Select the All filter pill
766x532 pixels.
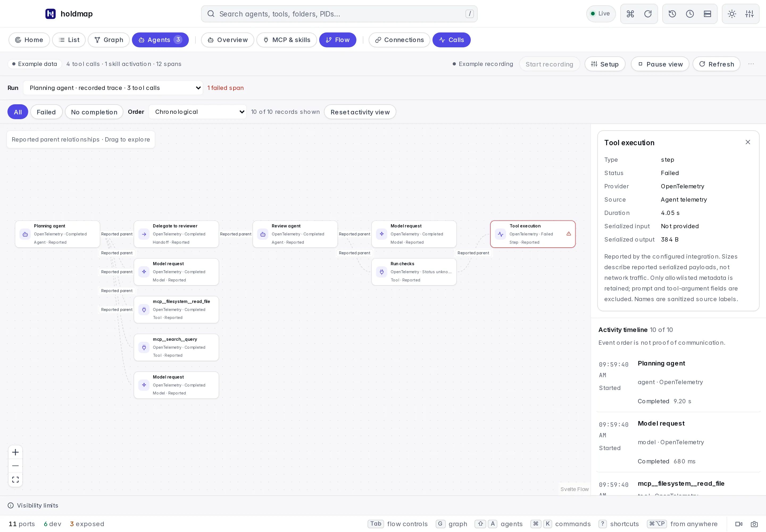tap(18, 112)
